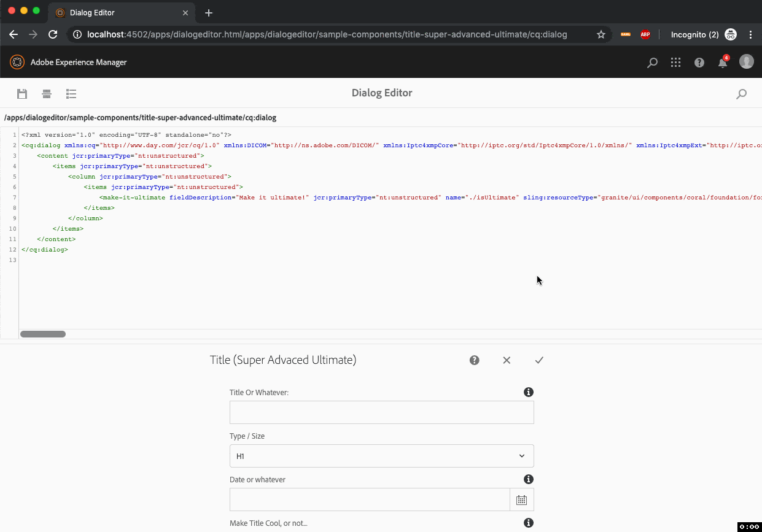
Task: Click the orange extension icon beside ABP
Action: [626, 34]
